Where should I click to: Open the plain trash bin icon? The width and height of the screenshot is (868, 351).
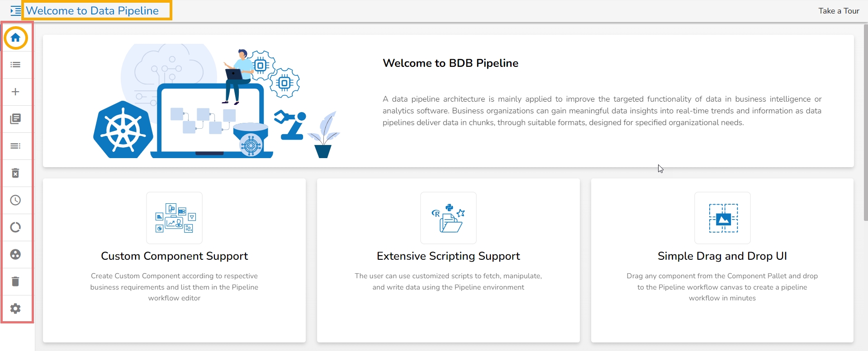(15, 282)
